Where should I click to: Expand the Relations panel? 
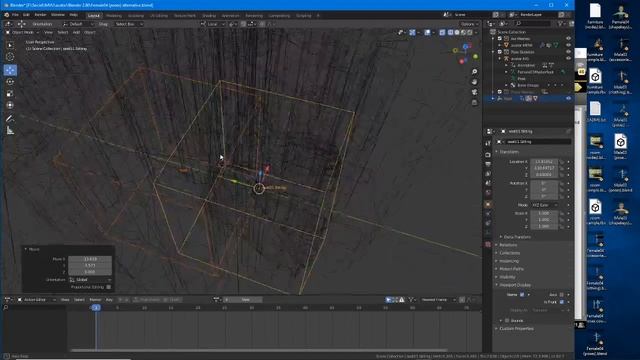click(x=507, y=245)
